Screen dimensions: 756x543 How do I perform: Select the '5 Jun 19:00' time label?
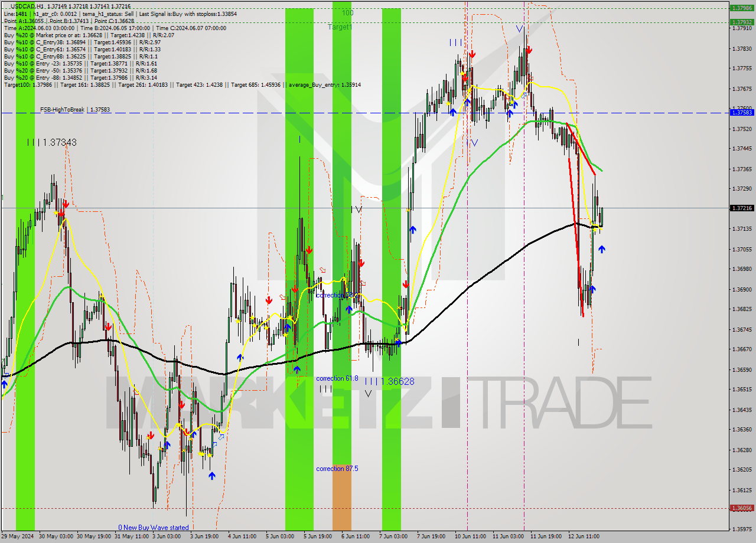click(x=318, y=537)
